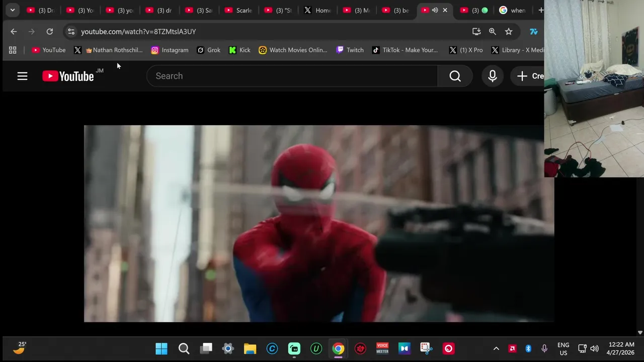
Task: Open the green U app on taskbar
Action: 316,348
